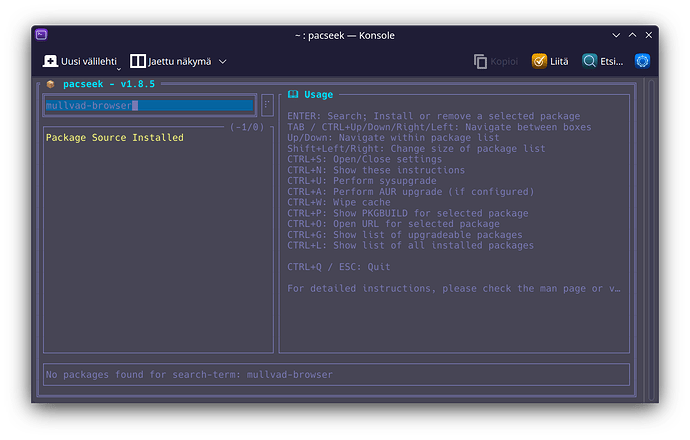Click the Konsole app icon in title bar
Viewport: 690px width, 440px height.
coord(41,34)
